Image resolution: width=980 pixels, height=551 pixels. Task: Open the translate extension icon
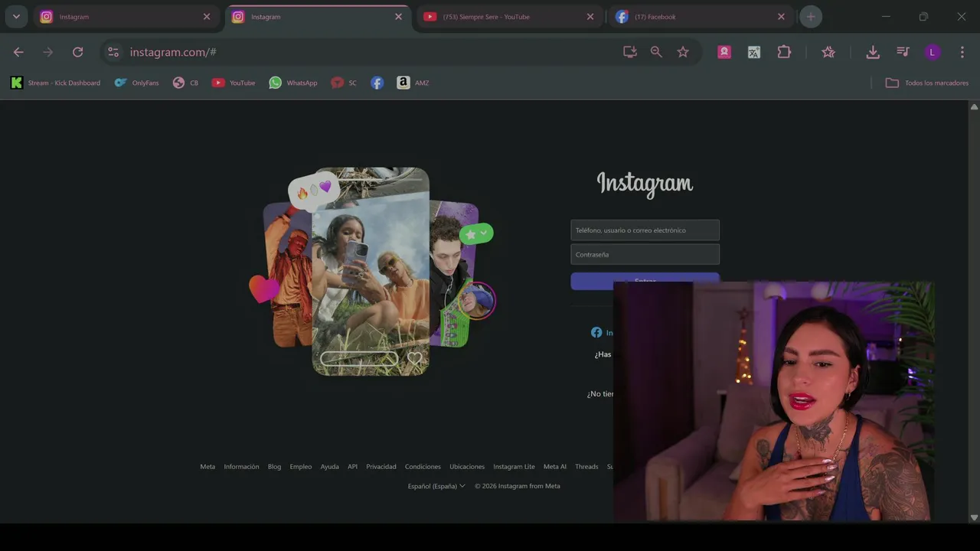point(754,52)
